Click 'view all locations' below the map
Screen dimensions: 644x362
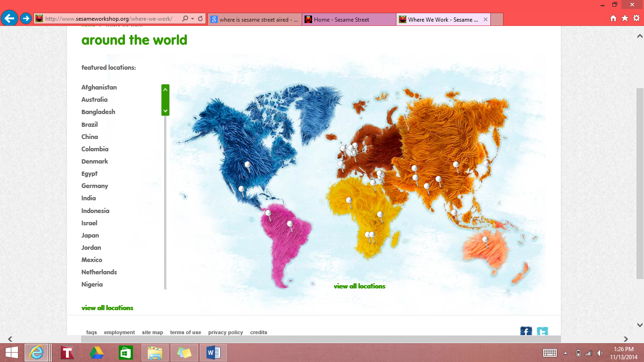click(359, 286)
